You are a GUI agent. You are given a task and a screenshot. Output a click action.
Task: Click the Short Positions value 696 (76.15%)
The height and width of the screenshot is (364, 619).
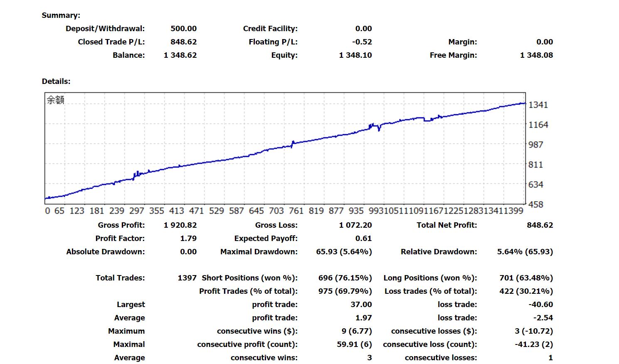click(345, 278)
